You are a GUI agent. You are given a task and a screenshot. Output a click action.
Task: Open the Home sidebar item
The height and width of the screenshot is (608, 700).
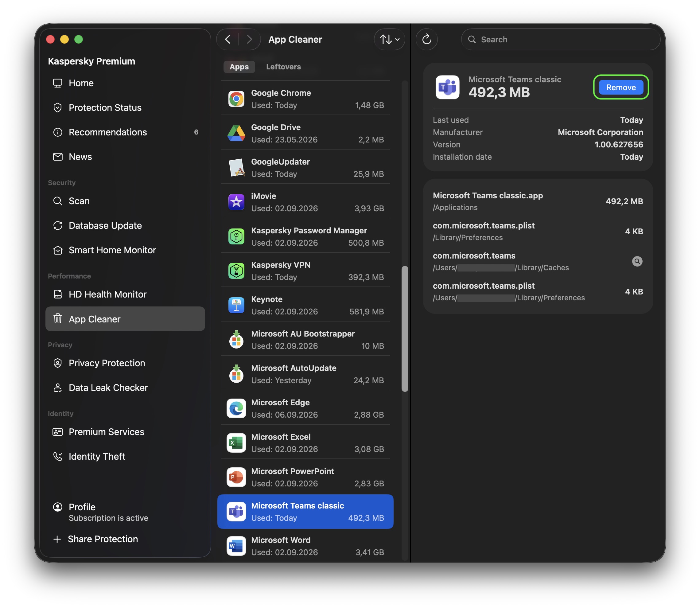click(x=125, y=83)
